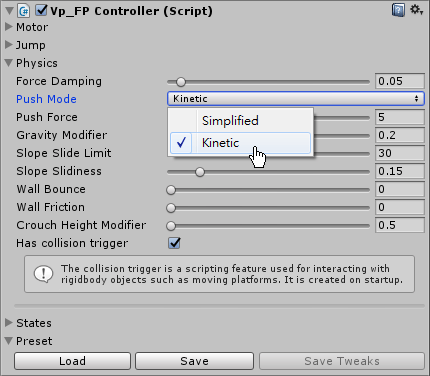Image resolution: width=430 pixels, height=376 pixels.
Task: Collapse the Preset foldout
Action: pos(9,341)
